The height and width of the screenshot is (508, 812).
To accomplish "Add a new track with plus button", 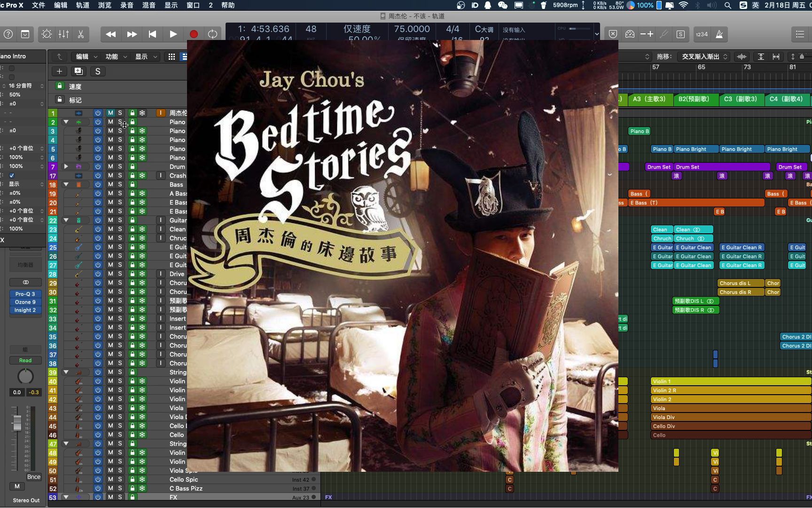I will tap(59, 71).
